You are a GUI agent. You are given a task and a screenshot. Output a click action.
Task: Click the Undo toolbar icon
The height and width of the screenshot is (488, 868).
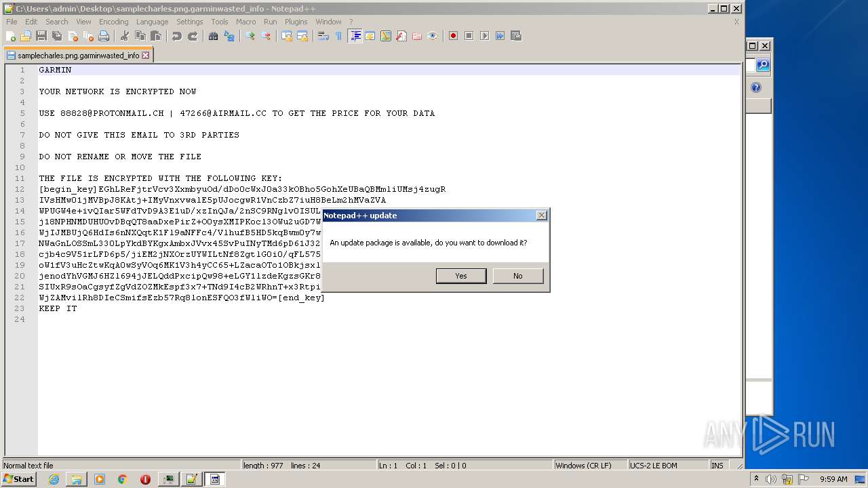click(176, 36)
